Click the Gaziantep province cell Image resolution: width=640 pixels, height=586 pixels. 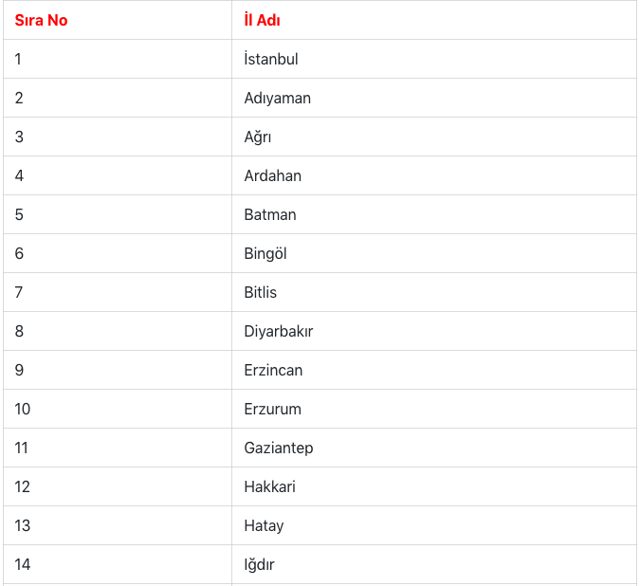tap(278, 448)
